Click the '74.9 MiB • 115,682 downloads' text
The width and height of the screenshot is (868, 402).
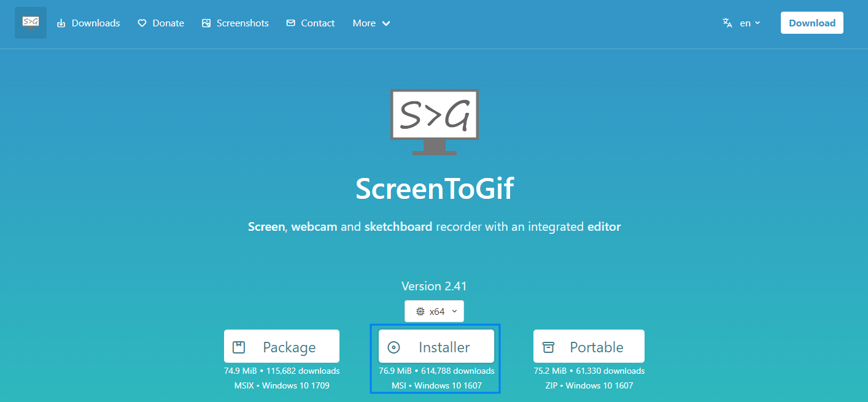click(282, 371)
